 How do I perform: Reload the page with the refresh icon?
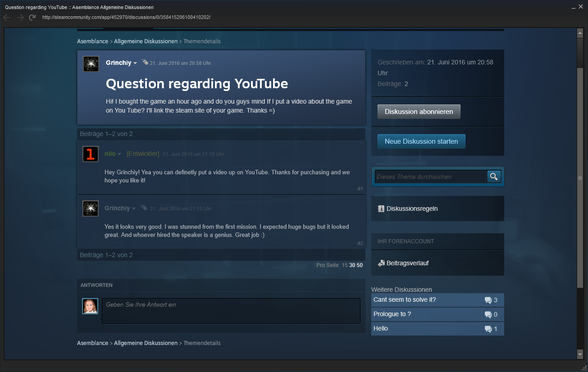click(32, 18)
